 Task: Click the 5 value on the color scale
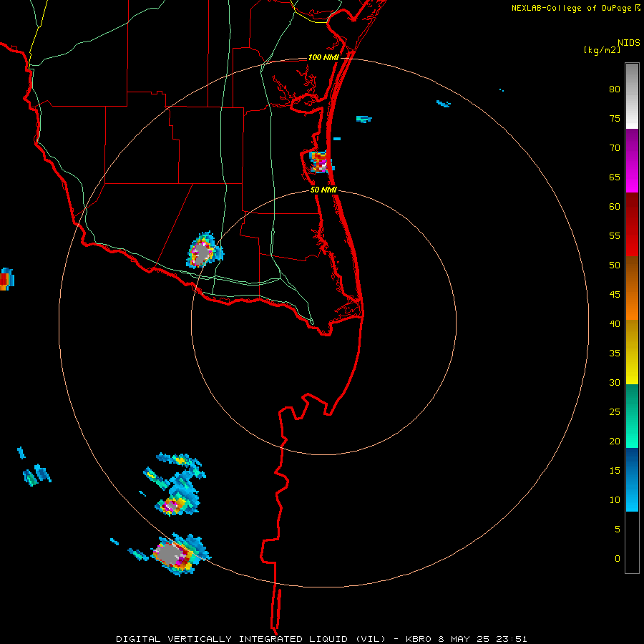pyautogui.click(x=618, y=529)
